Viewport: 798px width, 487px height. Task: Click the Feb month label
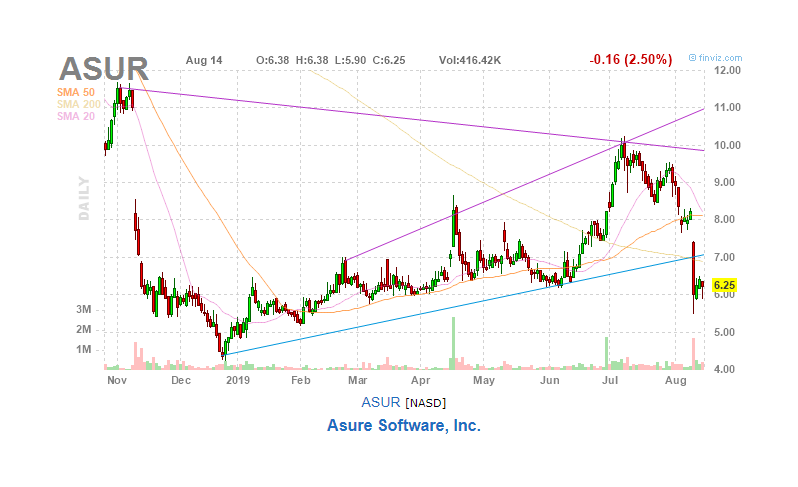click(x=300, y=380)
